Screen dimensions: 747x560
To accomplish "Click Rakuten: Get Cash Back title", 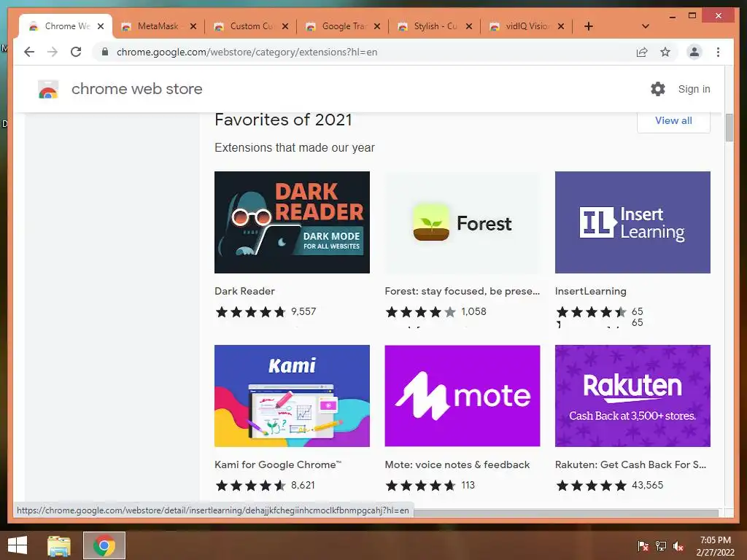I will (x=631, y=464).
